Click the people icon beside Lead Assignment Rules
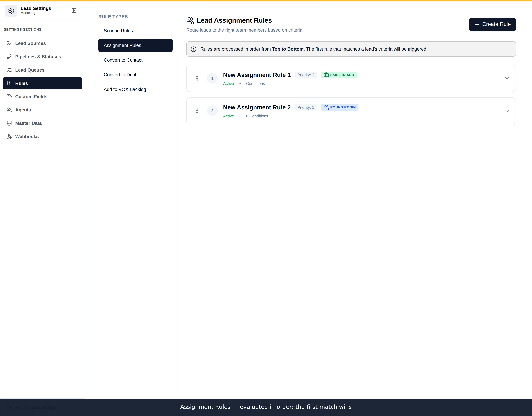 [x=190, y=21]
